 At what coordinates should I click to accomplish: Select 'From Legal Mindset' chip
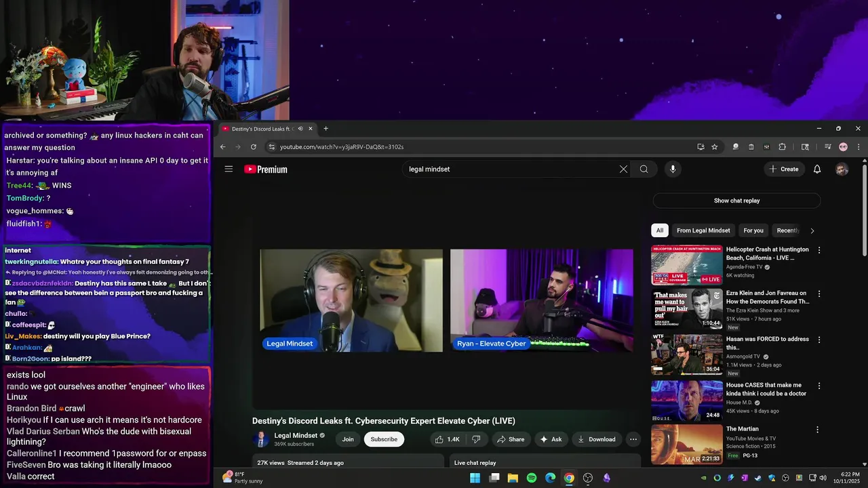coord(703,230)
